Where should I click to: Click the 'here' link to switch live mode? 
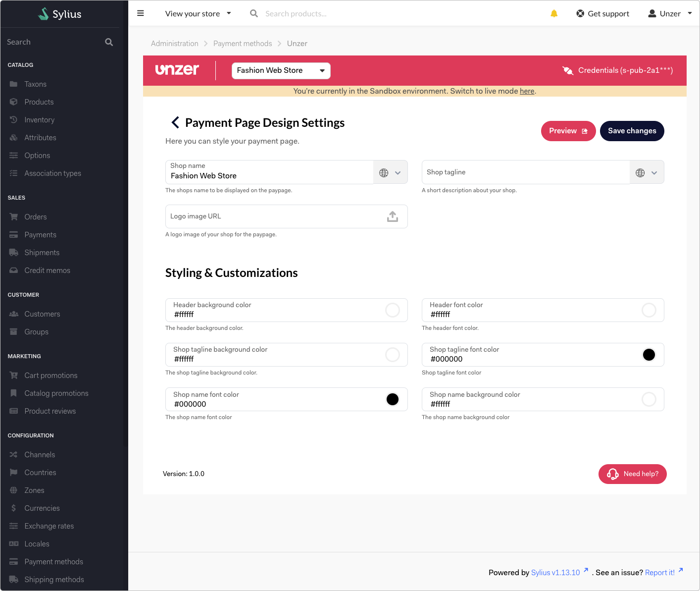coord(527,91)
